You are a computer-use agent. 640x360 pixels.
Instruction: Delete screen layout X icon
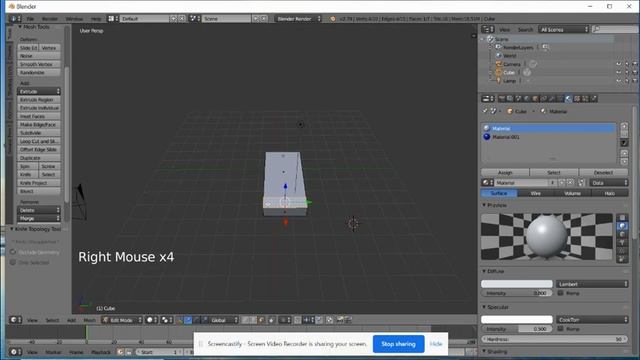click(x=182, y=19)
